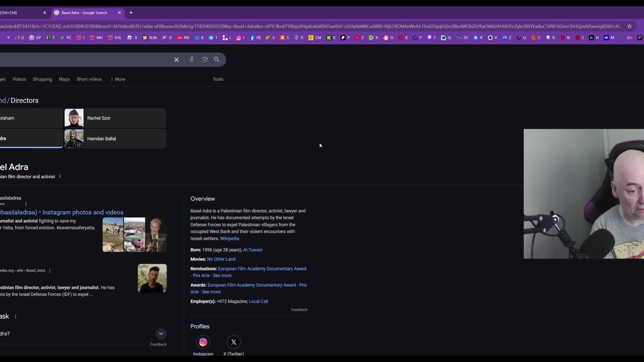Open the N.M. bookmark
The width and height of the screenshot is (644, 362).
point(149,37)
